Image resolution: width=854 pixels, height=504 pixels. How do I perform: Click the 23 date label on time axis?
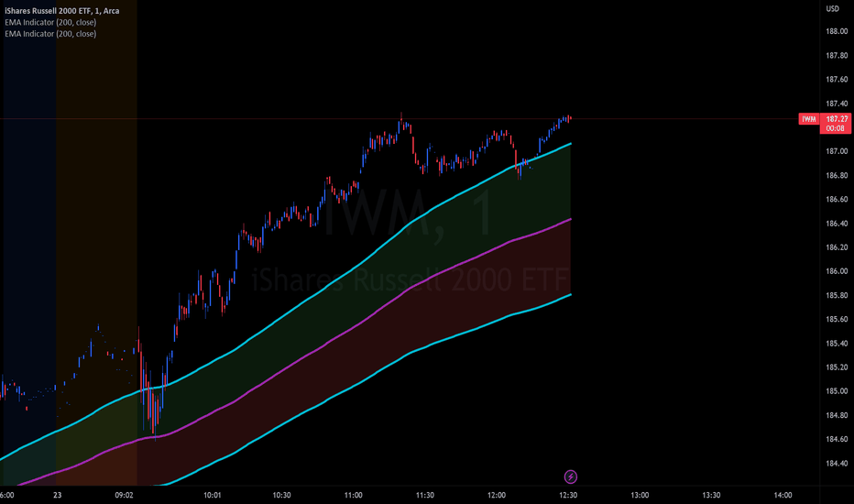tap(57, 495)
